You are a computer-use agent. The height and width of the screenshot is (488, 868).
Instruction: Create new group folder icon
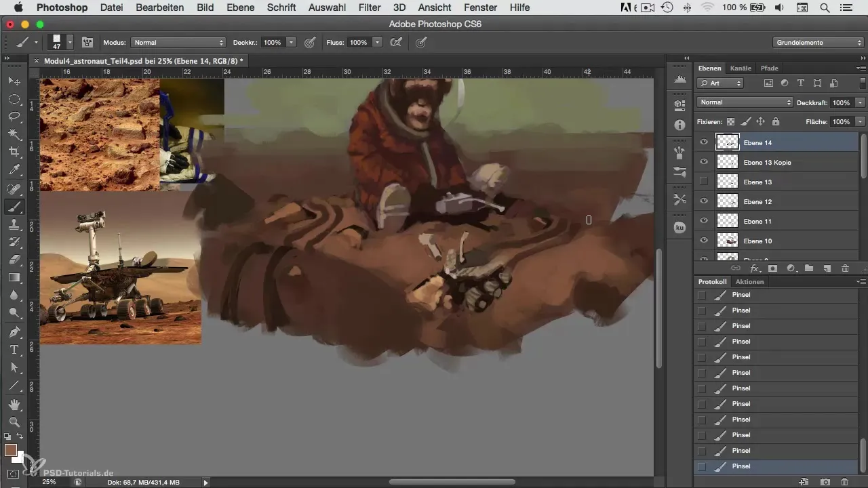[809, 268]
